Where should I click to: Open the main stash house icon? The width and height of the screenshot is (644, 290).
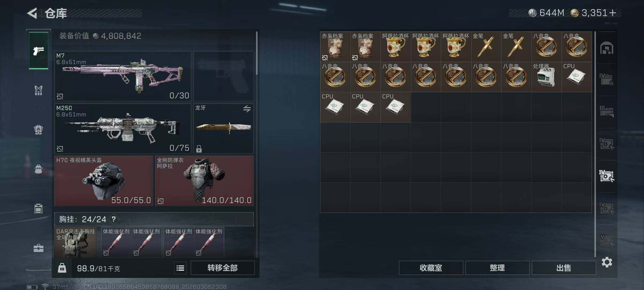(x=607, y=48)
